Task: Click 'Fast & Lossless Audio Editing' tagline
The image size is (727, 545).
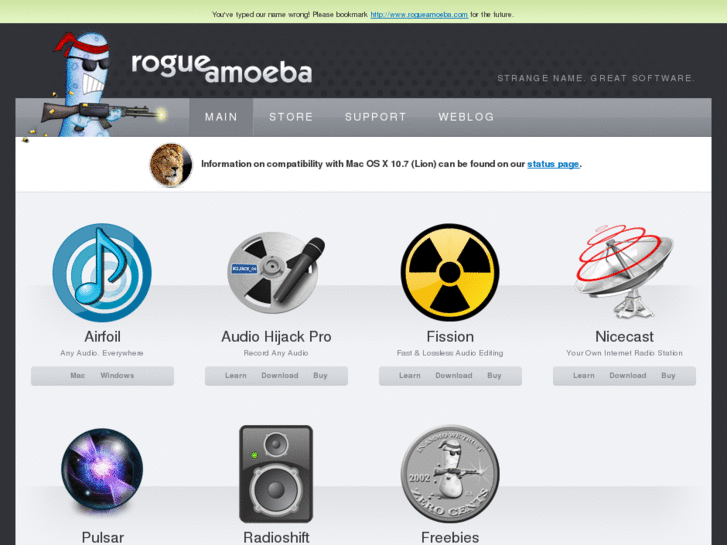Action: point(450,353)
